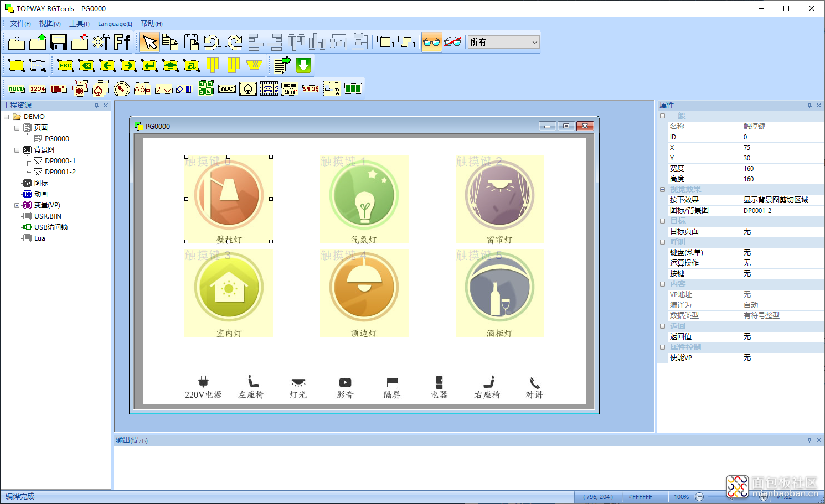Select the arrow pointer tool

pyautogui.click(x=149, y=42)
